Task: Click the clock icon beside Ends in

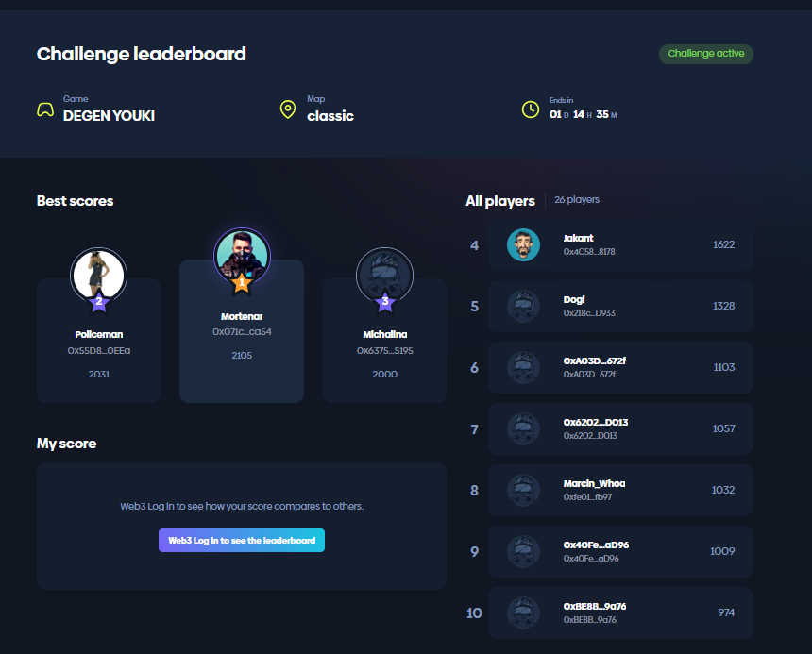Action: pyautogui.click(x=531, y=109)
